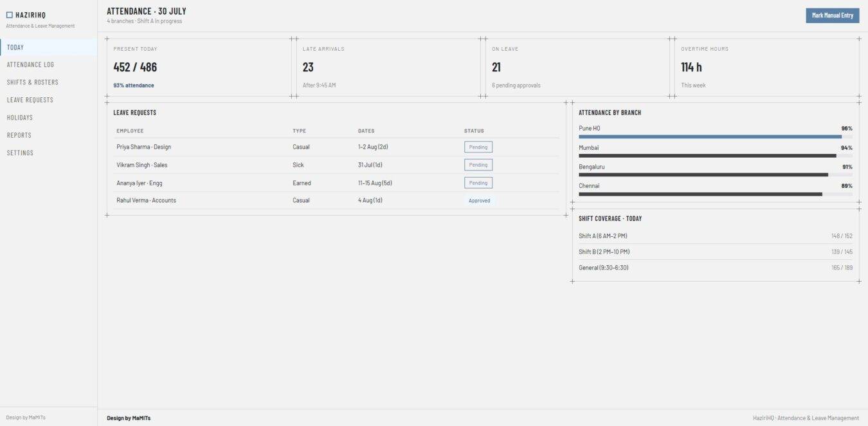Click Pending status for Priya Sharma
868x426 pixels.
coord(478,147)
